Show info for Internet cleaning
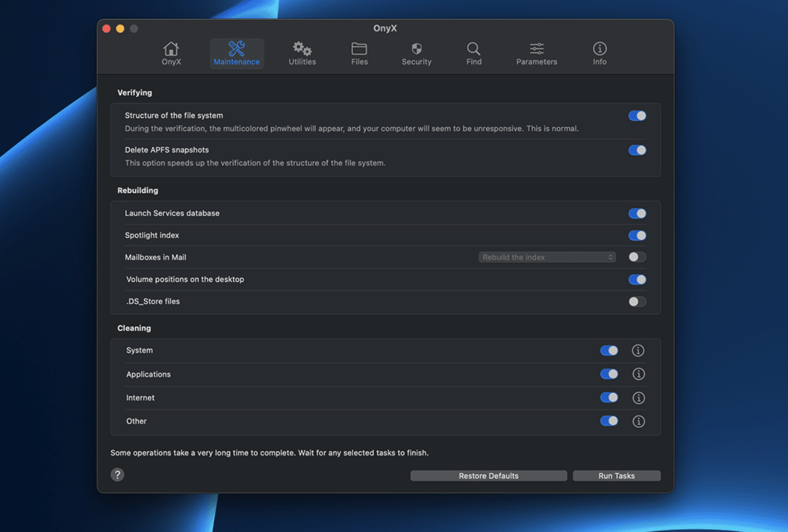 click(638, 398)
